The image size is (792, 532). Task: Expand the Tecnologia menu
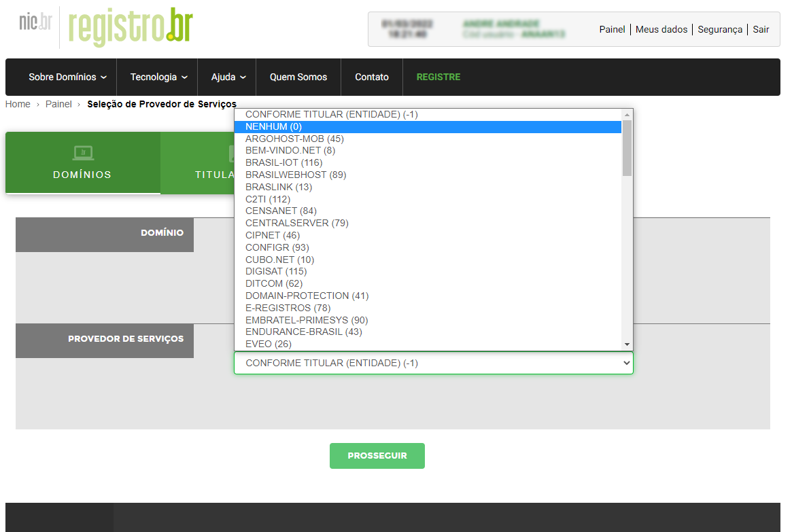pos(158,77)
